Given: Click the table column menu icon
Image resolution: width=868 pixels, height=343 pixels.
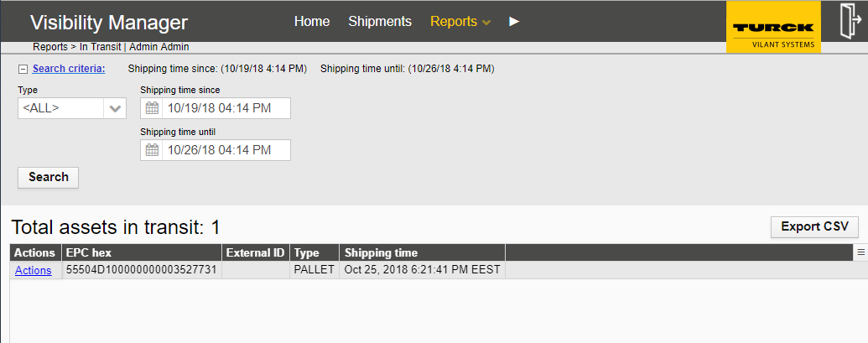Looking at the screenshot, I should pyautogui.click(x=860, y=252).
